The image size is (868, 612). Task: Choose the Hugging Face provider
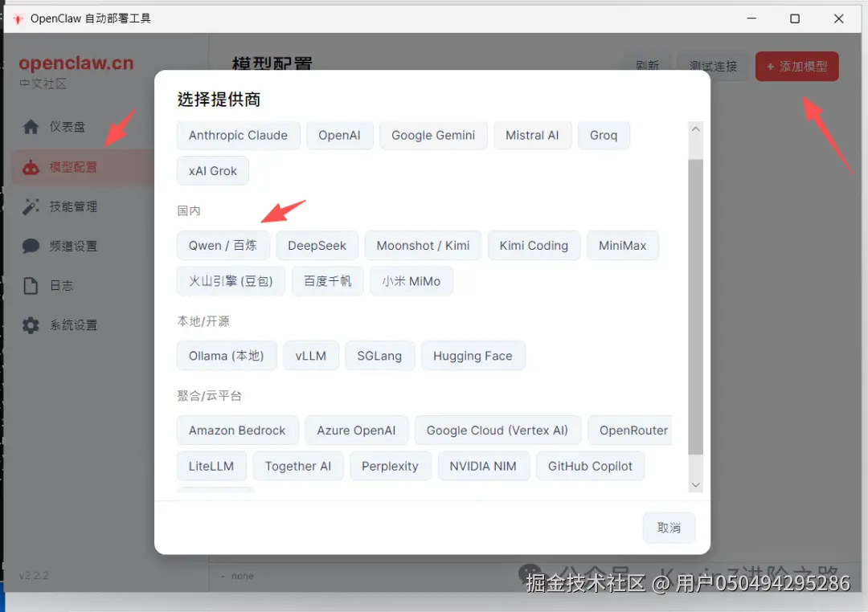point(473,356)
